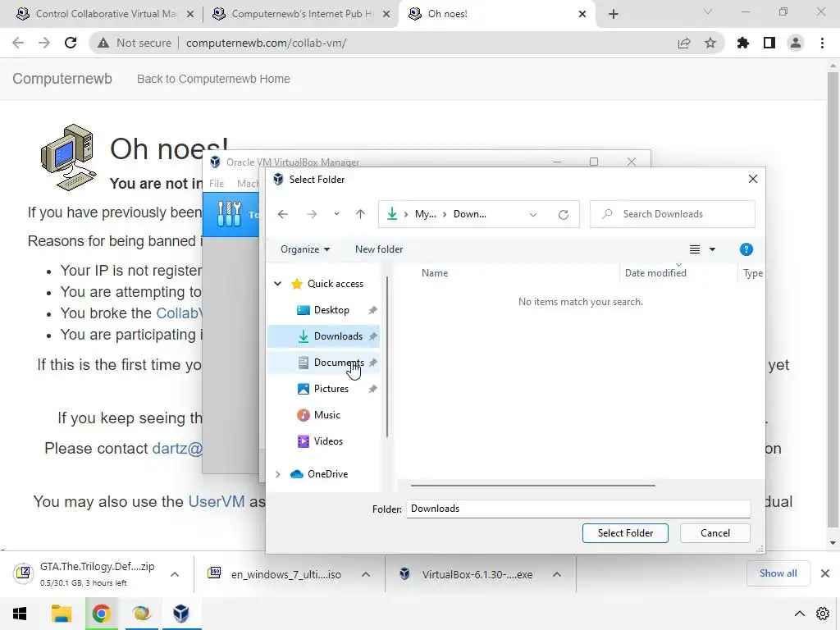Collapse the Quick access tree node
This screenshot has width=840, height=630.
(x=277, y=283)
